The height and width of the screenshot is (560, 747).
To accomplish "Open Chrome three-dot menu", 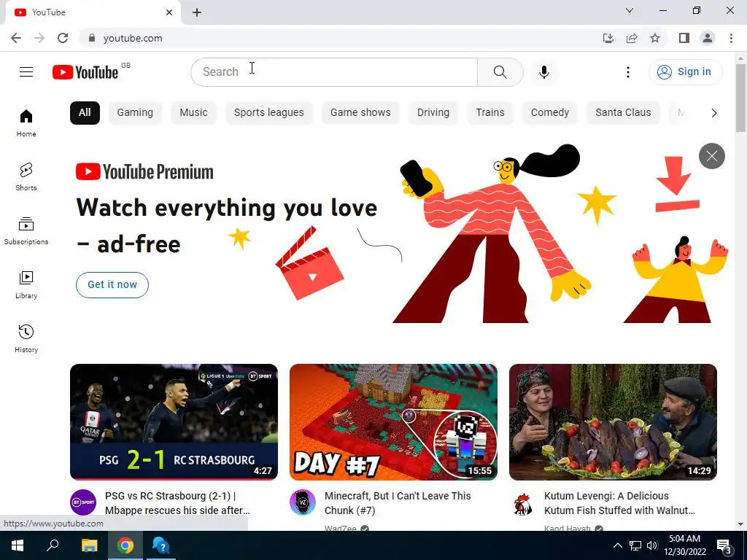I will click(731, 38).
